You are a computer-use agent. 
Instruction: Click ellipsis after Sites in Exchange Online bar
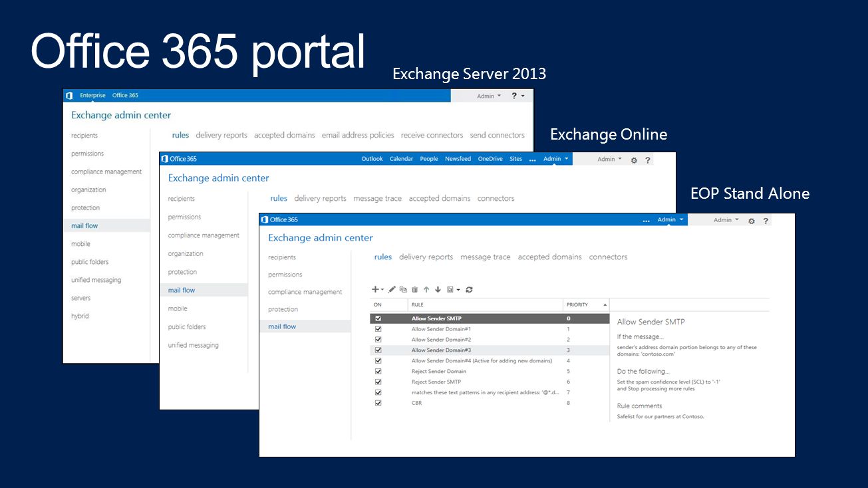(x=533, y=160)
